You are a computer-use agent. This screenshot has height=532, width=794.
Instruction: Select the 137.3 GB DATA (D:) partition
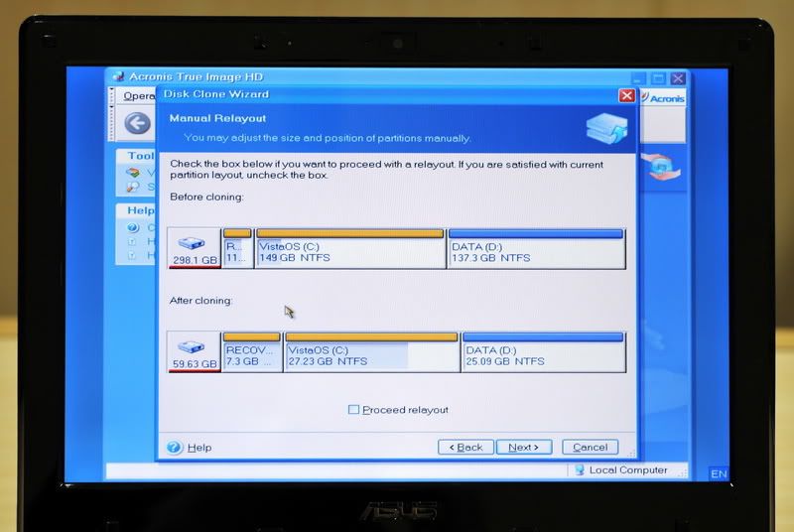pyautogui.click(x=536, y=248)
